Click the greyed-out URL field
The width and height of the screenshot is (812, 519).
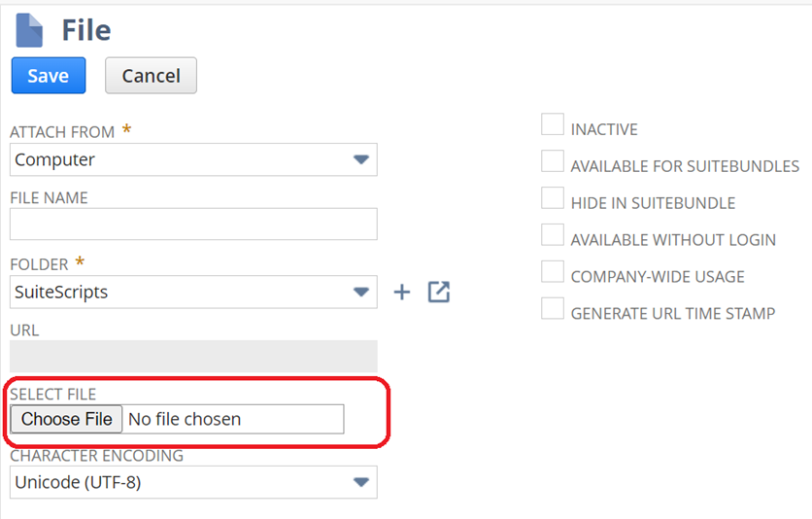pyautogui.click(x=193, y=357)
